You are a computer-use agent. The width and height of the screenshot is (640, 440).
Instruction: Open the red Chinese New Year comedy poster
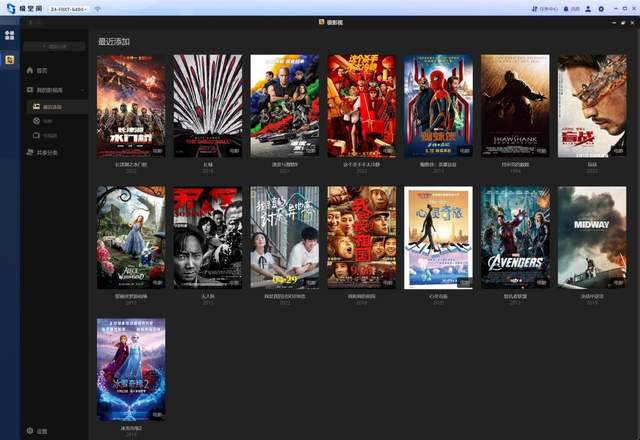click(362, 106)
